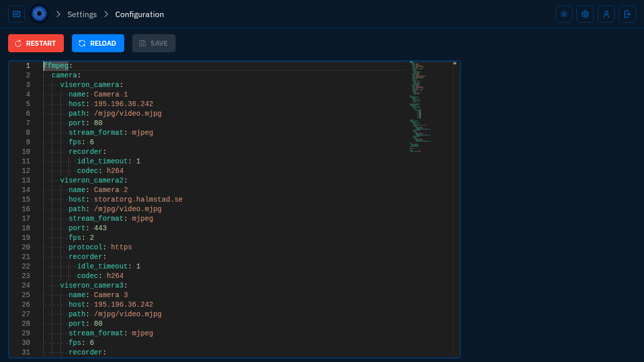The image size is (644, 362).
Task: Log out using the exit icon
Action: (627, 14)
